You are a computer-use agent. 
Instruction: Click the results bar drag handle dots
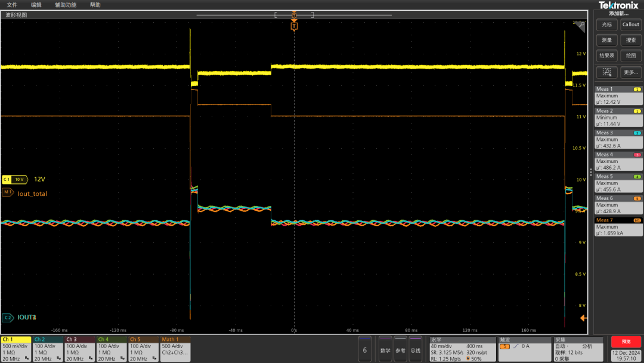591,173
